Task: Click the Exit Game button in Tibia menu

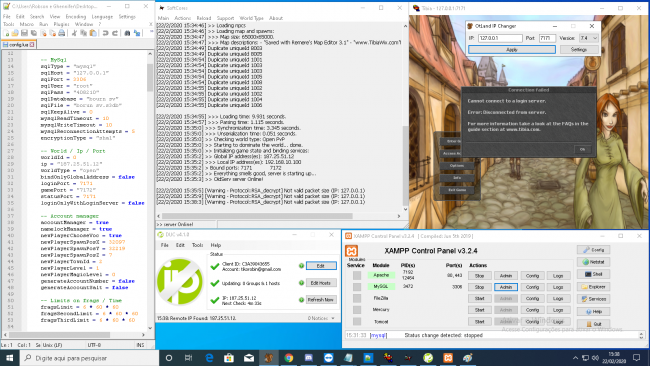Action: (x=457, y=190)
